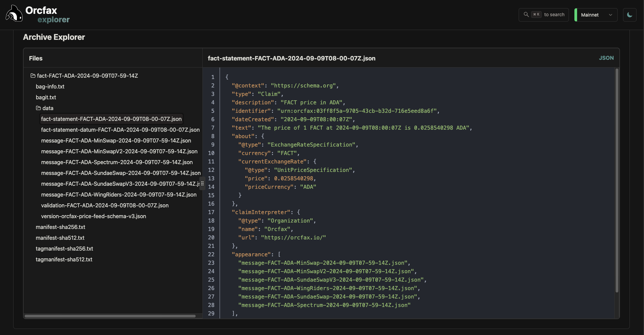Click the "url": "https://orcfax.io/" line
Image resolution: width=644 pixels, height=335 pixels.
282,237
